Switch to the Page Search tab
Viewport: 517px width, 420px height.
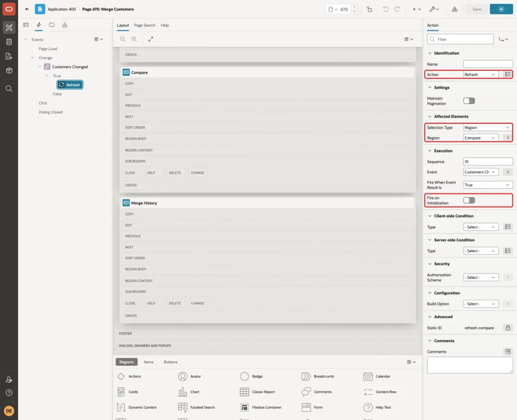click(144, 25)
